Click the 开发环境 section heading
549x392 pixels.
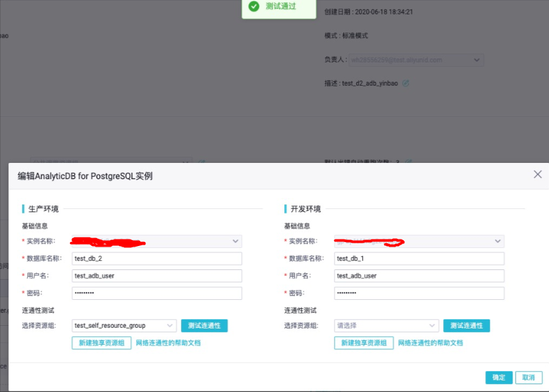(306, 209)
